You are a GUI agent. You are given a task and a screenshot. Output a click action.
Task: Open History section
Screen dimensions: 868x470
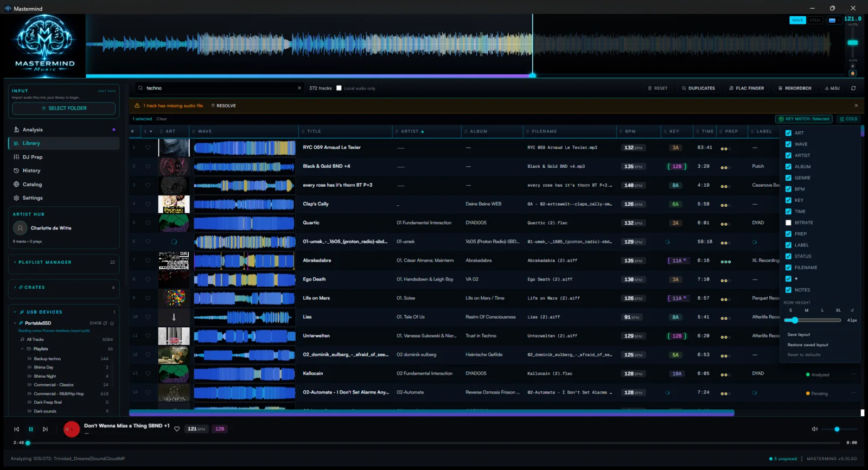click(63, 170)
